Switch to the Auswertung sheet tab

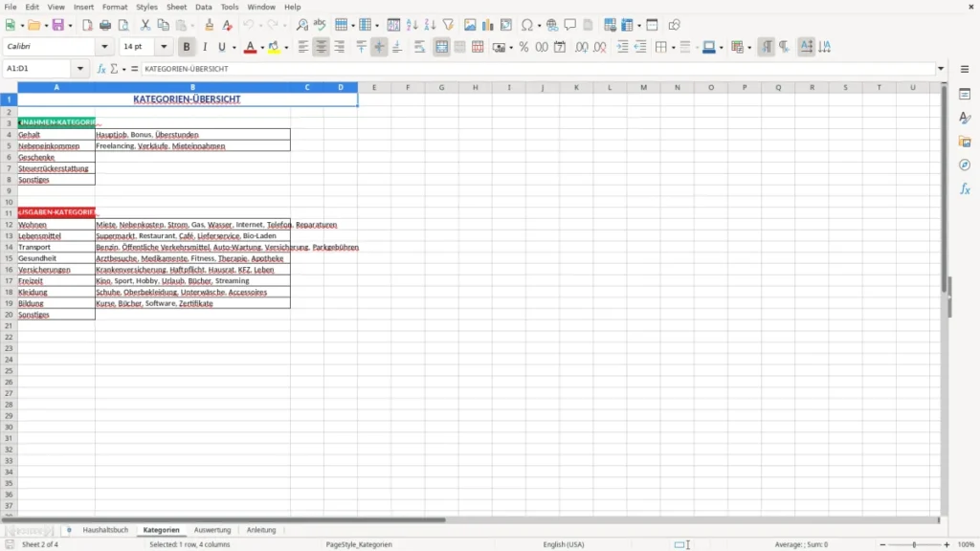pos(212,530)
